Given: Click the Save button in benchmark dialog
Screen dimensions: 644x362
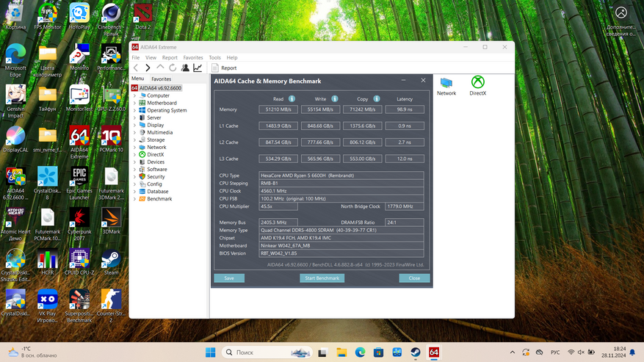Looking at the screenshot, I should 229,278.
